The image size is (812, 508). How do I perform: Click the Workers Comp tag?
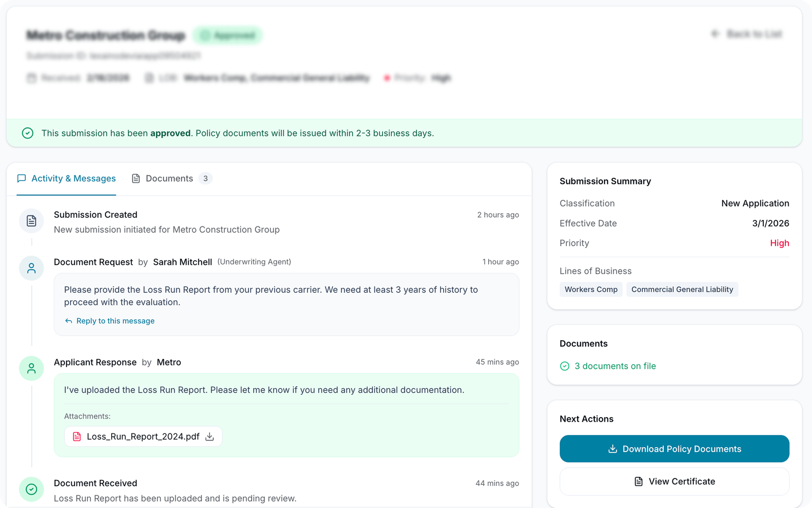(591, 289)
